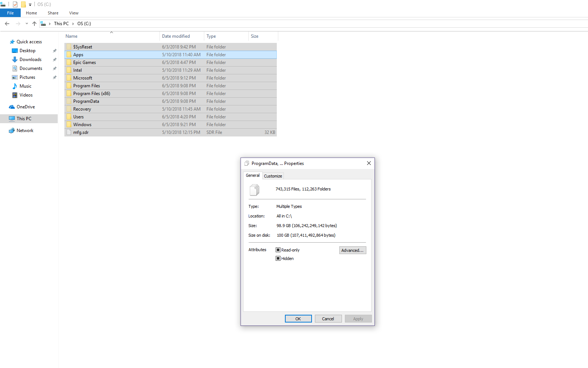Viewport: 588px width, 368px height.
Task: Click the New folder quick access toolbar icon
Action: pos(23,4)
